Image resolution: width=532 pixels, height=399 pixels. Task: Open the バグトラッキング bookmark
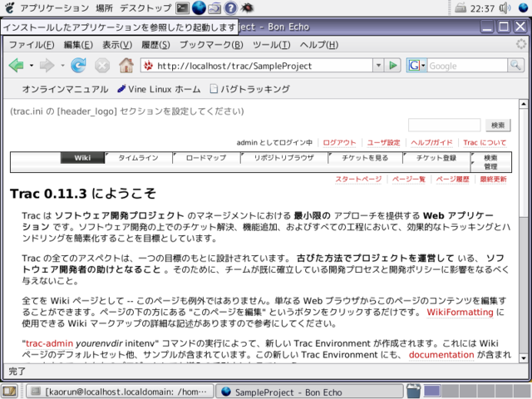tap(250, 89)
